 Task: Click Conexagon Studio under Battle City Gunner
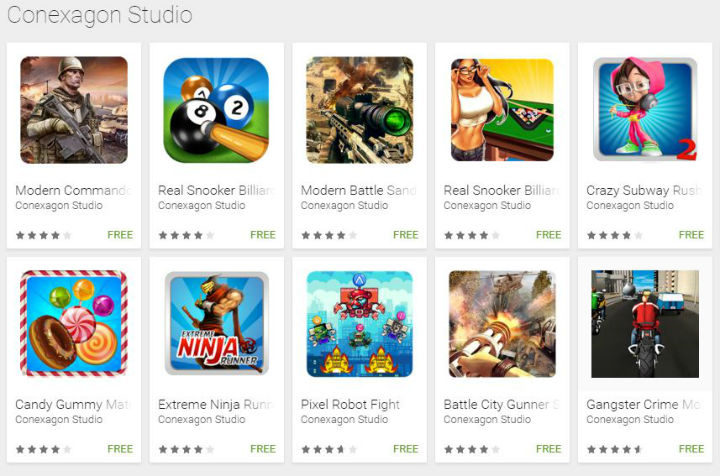pyautogui.click(x=487, y=420)
